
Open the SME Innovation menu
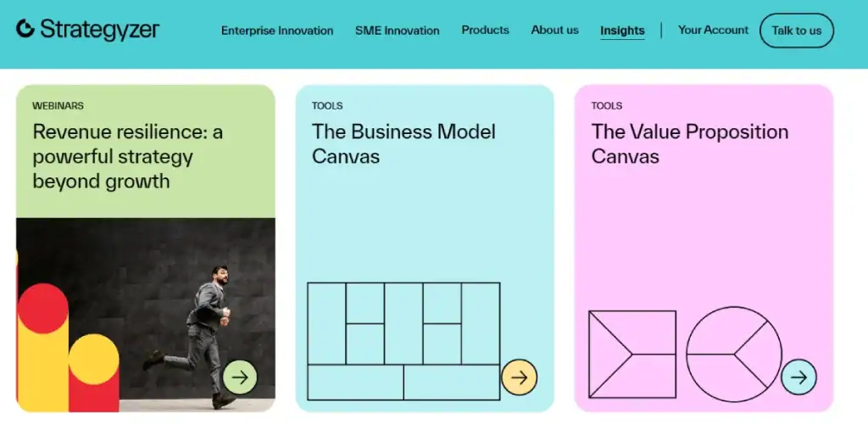tap(398, 31)
